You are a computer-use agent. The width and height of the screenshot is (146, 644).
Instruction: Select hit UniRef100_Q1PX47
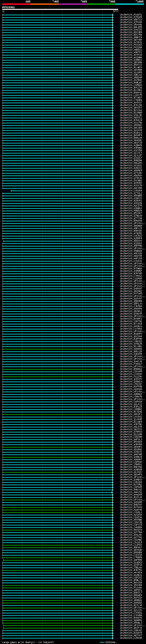click(x=131, y=299)
